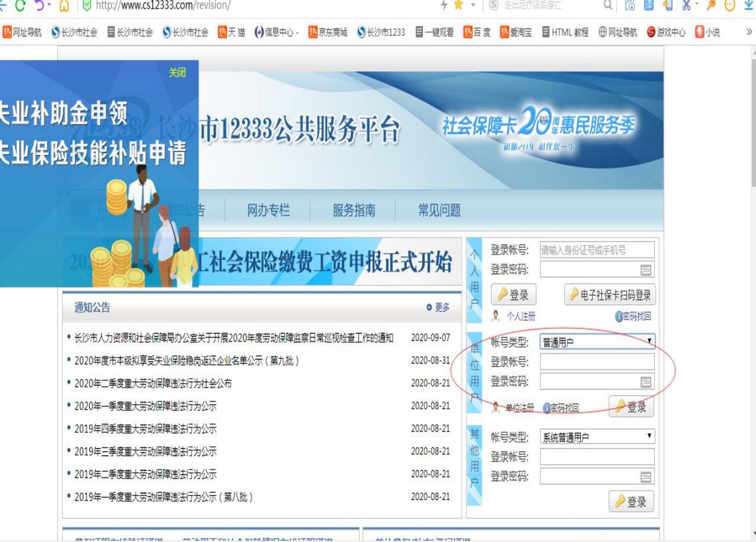
Task: Click the 个人用户 登录帐号 input field
Action: point(597,250)
